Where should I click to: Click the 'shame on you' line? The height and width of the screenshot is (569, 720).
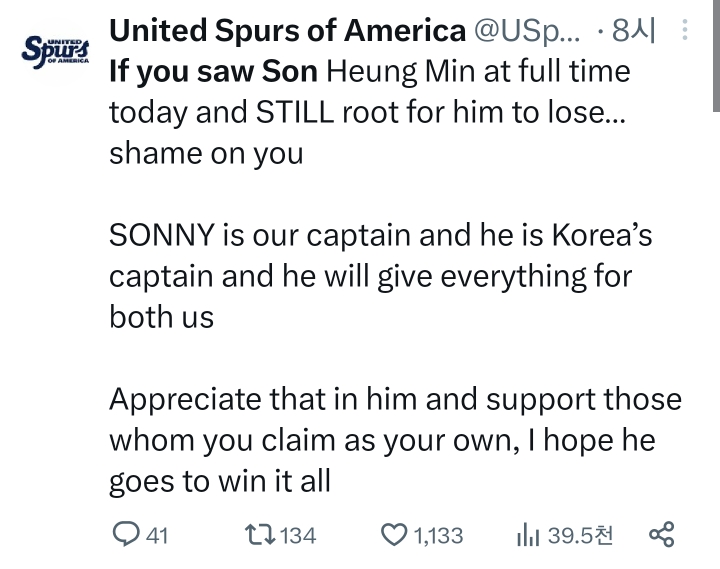(206, 154)
